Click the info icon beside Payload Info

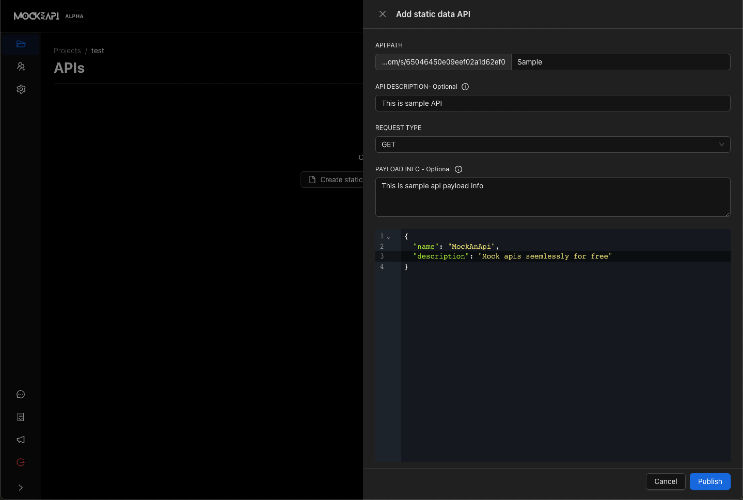tap(458, 169)
